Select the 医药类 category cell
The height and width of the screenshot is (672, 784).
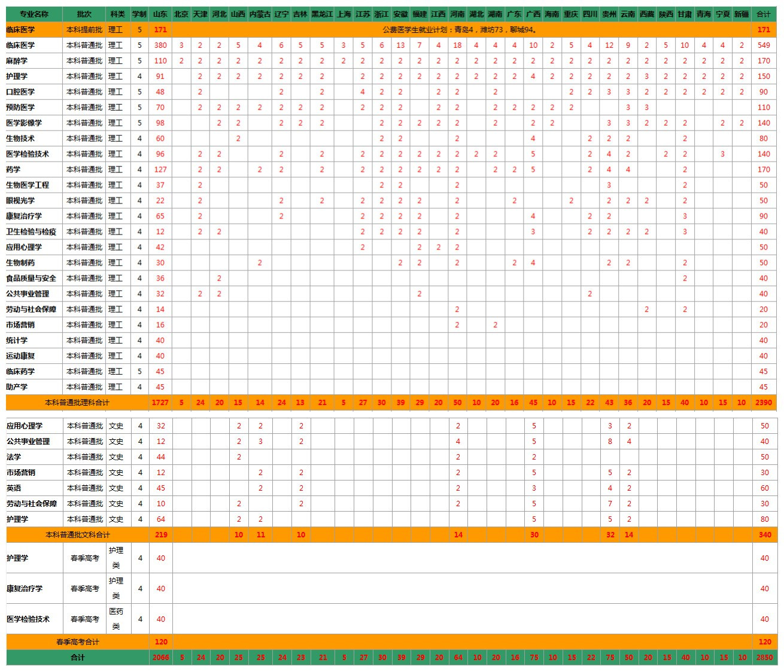116,619
